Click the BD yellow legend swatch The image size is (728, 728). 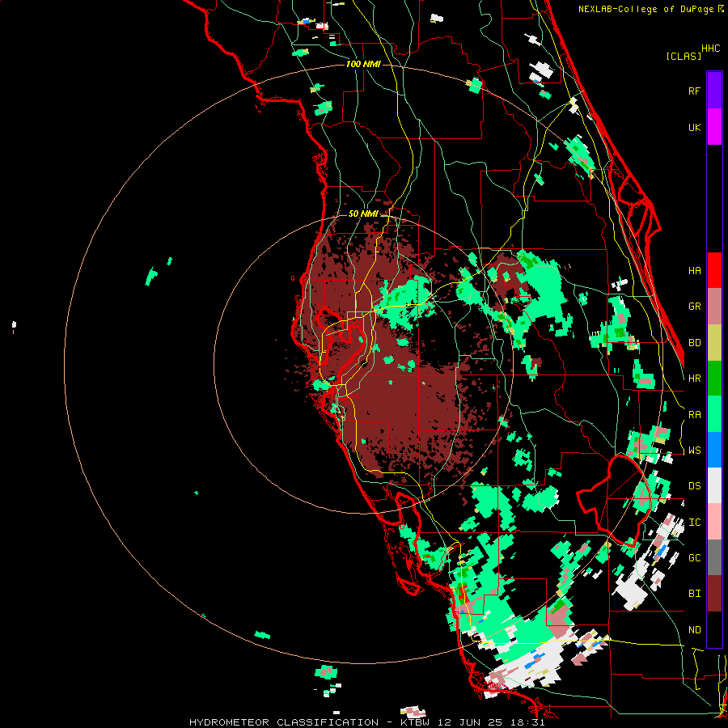coord(714,343)
